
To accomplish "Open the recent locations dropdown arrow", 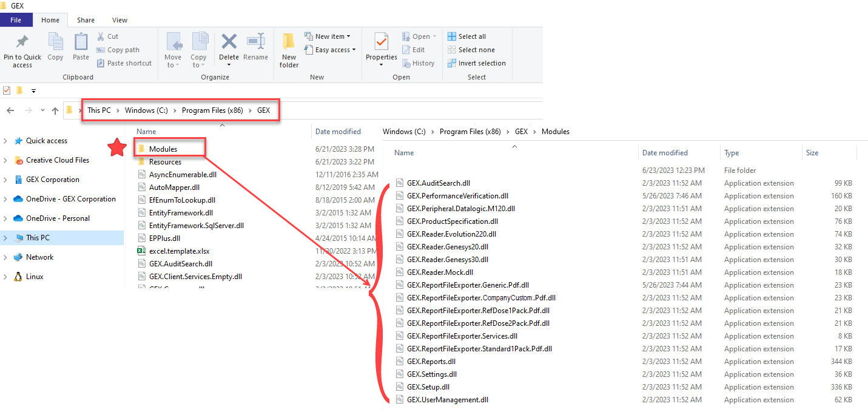I will pyautogui.click(x=42, y=110).
